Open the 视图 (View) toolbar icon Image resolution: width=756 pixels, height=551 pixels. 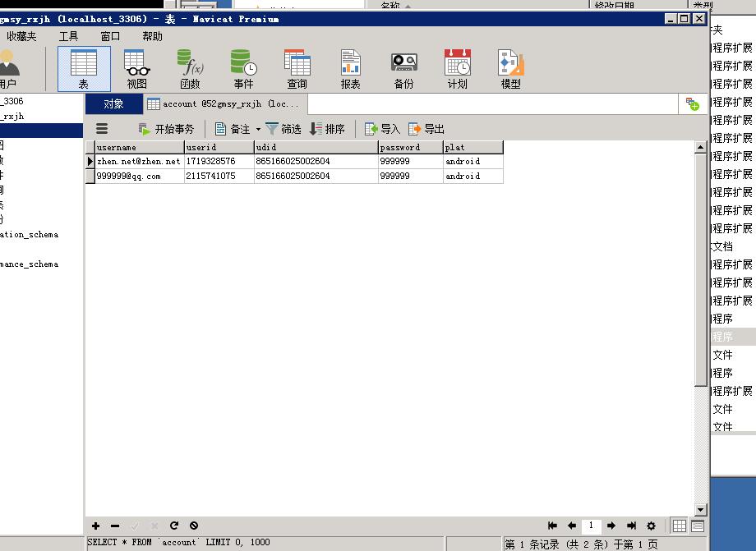click(137, 69)
